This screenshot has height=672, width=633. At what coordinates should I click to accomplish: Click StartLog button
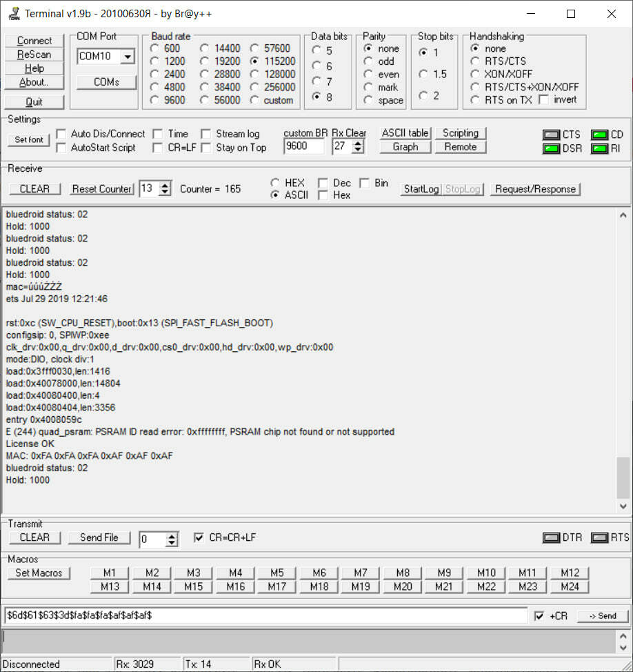(421, 189)
